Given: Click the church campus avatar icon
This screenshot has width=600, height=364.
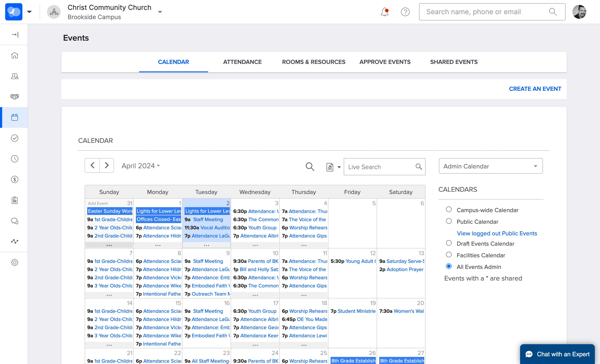Looking at the screenshot, I should coord(54,12).
